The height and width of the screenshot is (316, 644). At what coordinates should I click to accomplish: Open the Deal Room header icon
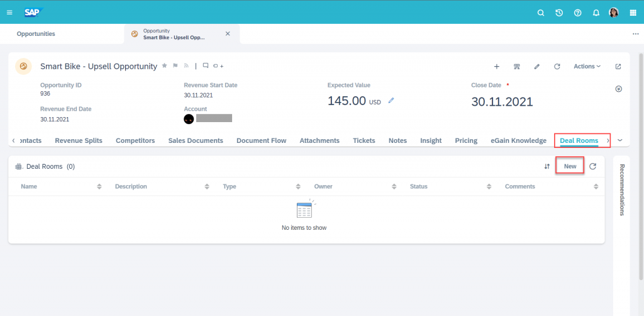tap(517, 67)
